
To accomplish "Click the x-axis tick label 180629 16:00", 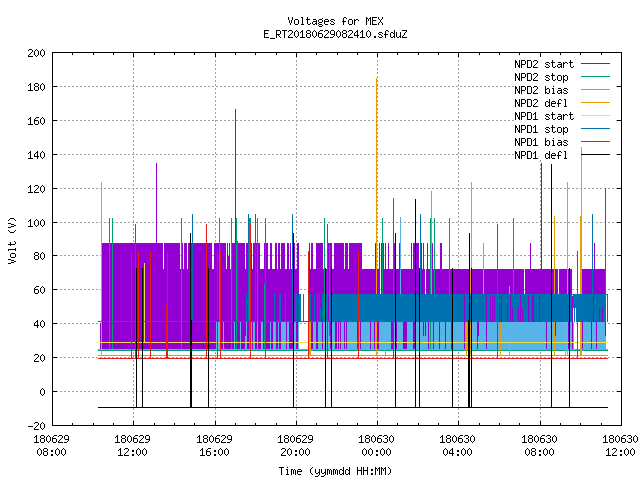I will [214, 446].
